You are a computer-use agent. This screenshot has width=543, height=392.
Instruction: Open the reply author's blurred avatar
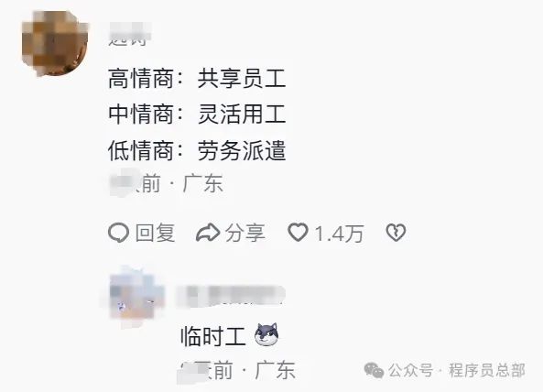(x=136, y=298)
